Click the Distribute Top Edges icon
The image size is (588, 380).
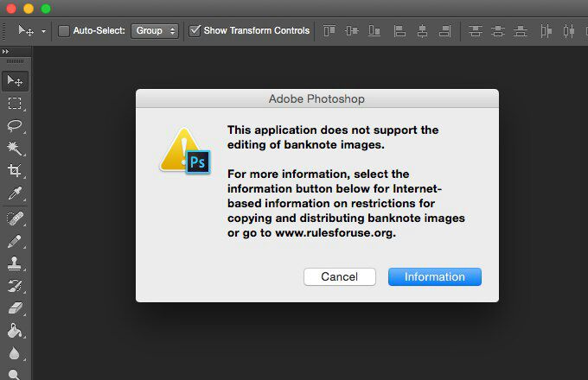click(476, 31)
